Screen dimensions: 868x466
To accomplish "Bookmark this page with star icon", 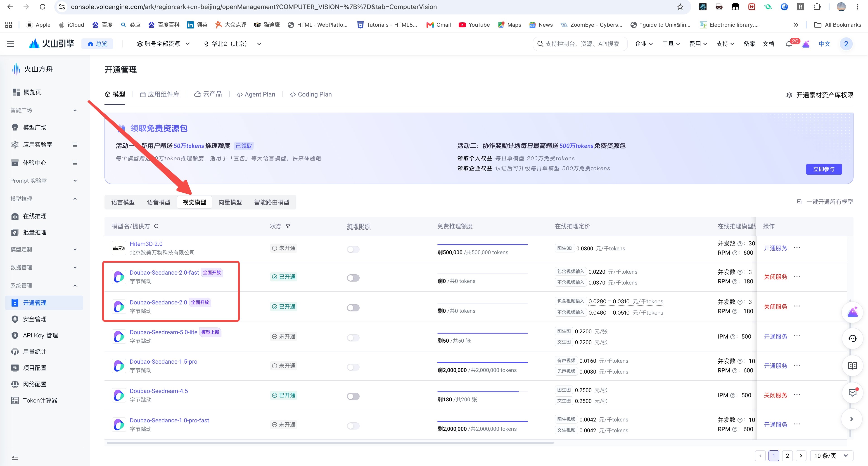I will [x=680, y=7].
